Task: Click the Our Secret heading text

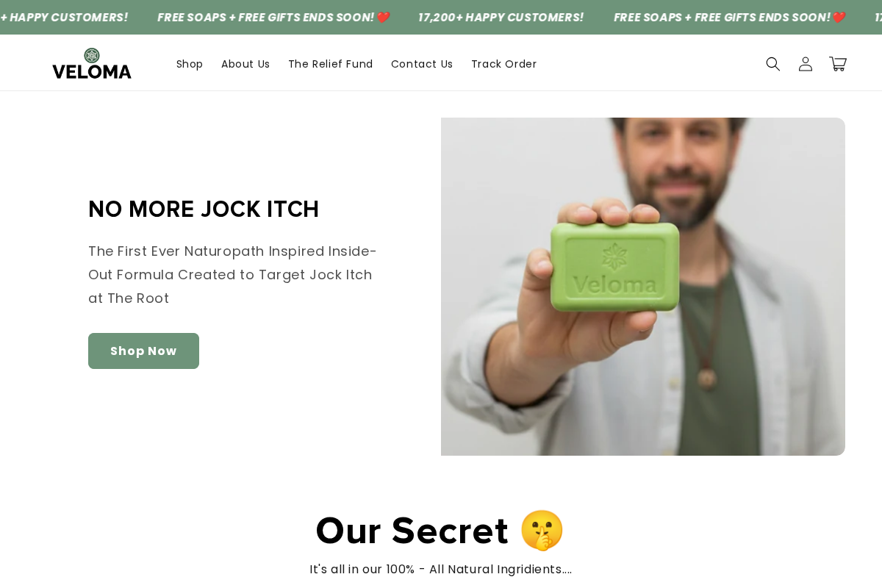Action: coord(412,530)
